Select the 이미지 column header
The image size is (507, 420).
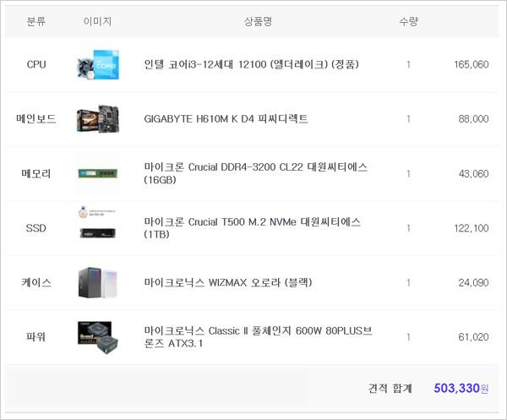[98, 21]
